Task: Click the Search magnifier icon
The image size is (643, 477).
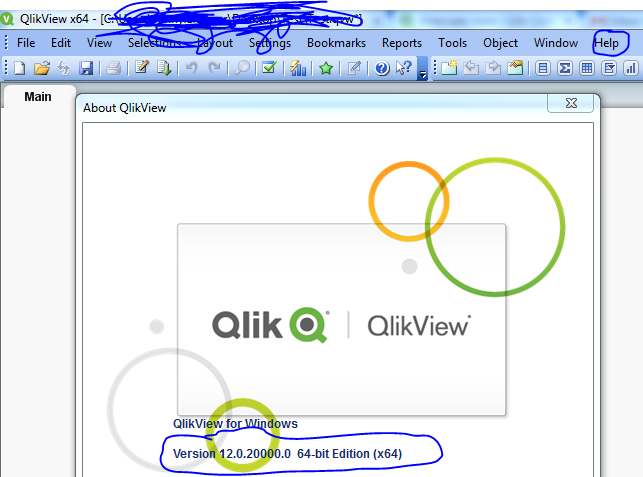Action: click(x=242, y=68)
